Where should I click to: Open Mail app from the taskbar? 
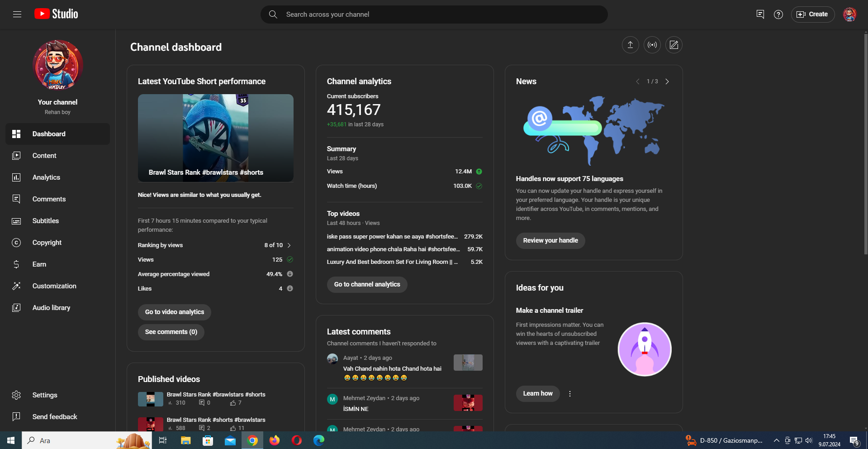230,440
